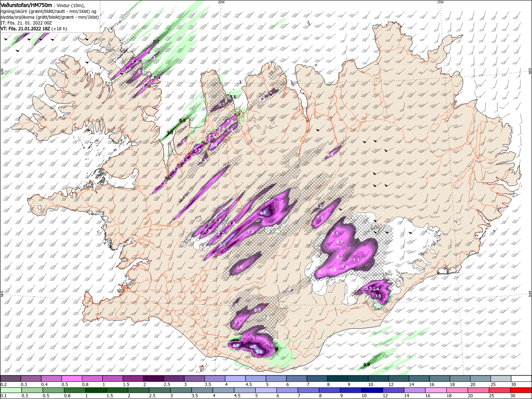Click the mauve 0.2 swatch on snow scale
This screenshot has height=399, width=532.
[x=10, y=379]
